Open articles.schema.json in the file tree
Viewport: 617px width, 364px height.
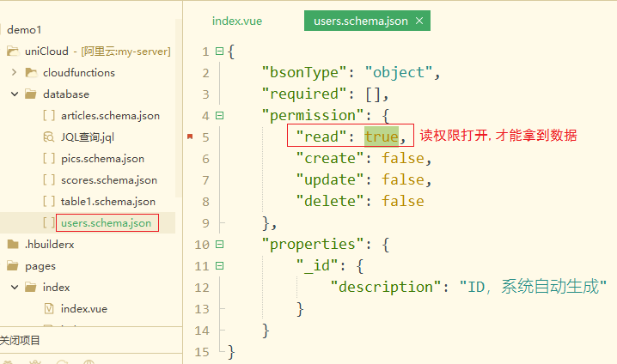coord(110,116)
